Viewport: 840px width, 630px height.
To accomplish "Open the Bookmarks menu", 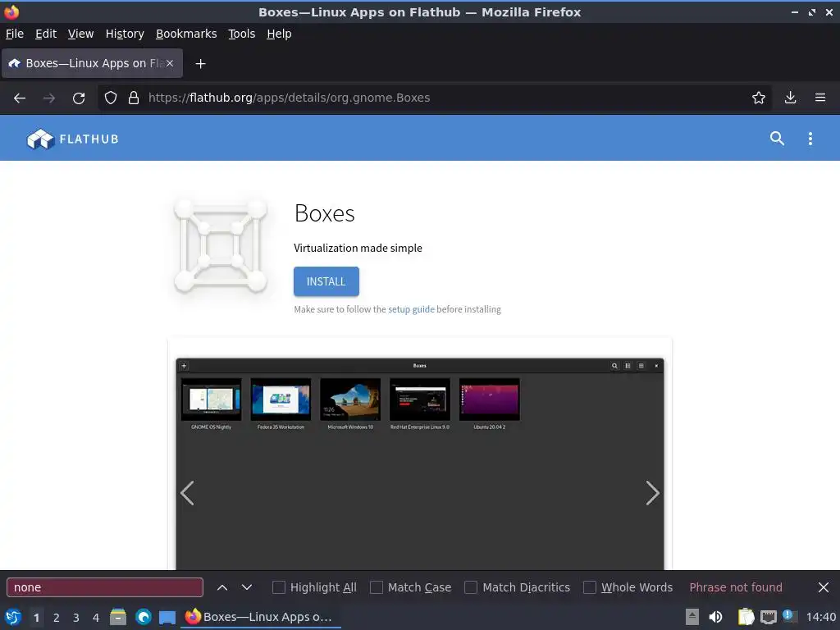I will [186, 34].
